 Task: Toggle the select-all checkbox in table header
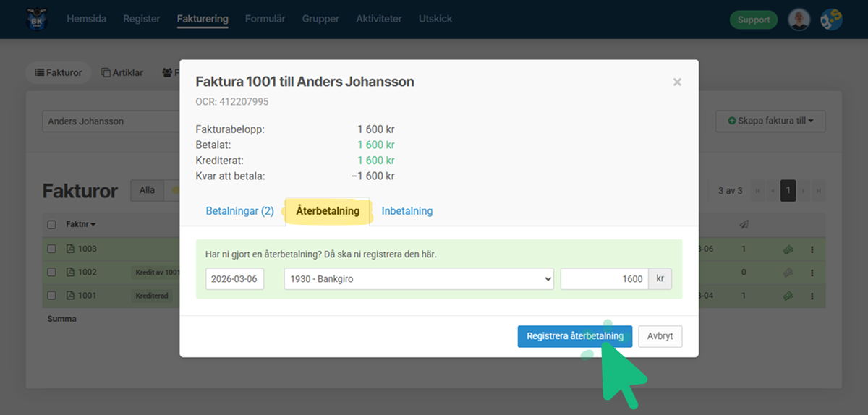point(51,225)
